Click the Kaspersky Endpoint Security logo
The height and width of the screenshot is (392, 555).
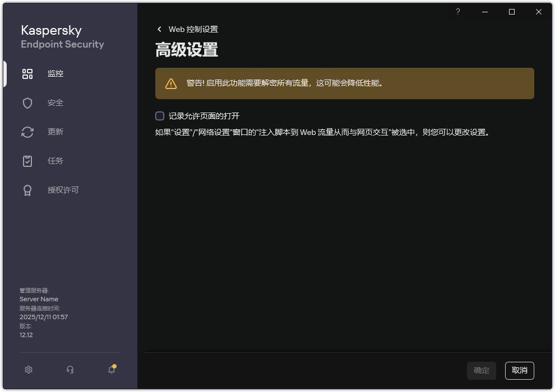(62, 36)
